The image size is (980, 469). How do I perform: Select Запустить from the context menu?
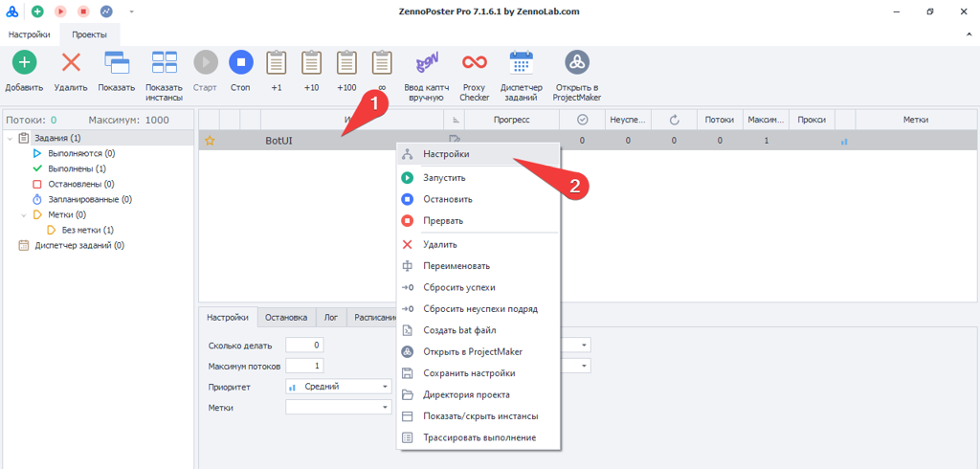click(444, 178)
